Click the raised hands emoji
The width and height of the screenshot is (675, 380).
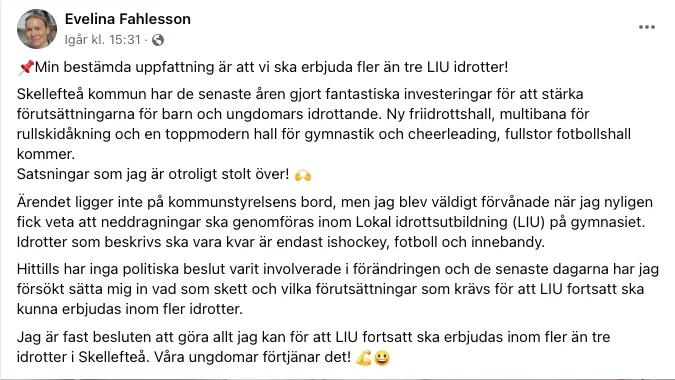click(x=303, y=175)
